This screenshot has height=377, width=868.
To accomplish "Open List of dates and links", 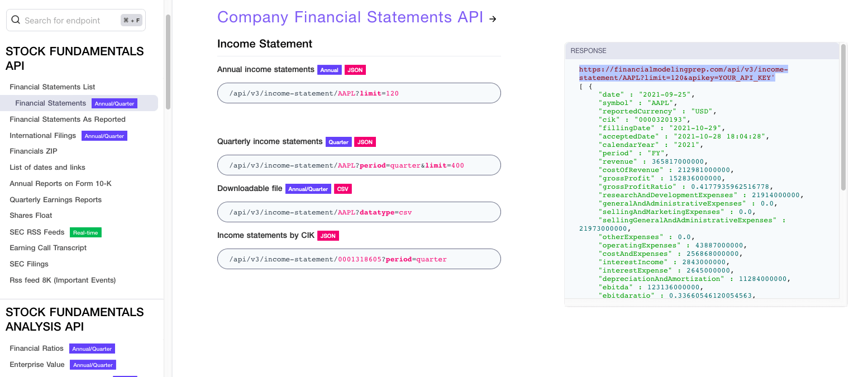I will tap(47, 167).
